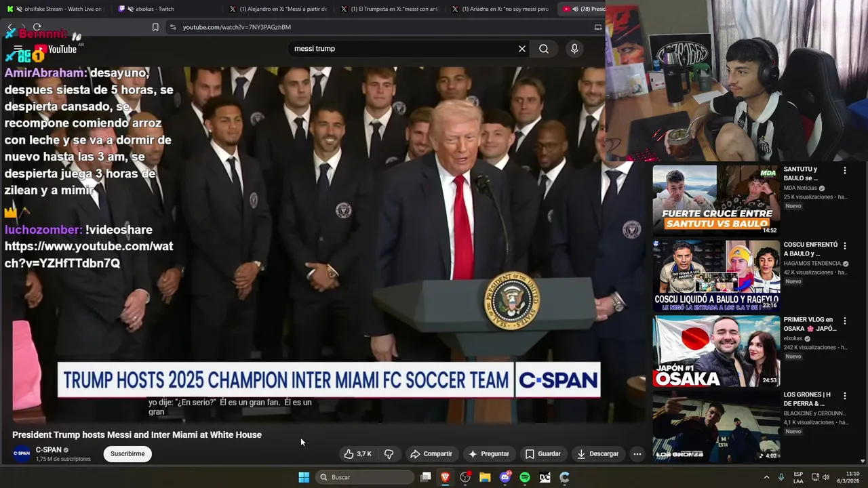
Task: Open OBS Studio from taskbar
Action: (x=465, y=477)
